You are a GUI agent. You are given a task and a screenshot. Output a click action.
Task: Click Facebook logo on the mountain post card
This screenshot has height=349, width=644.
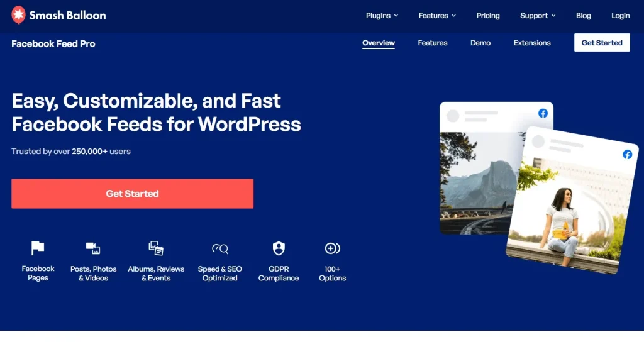point(543,113)
